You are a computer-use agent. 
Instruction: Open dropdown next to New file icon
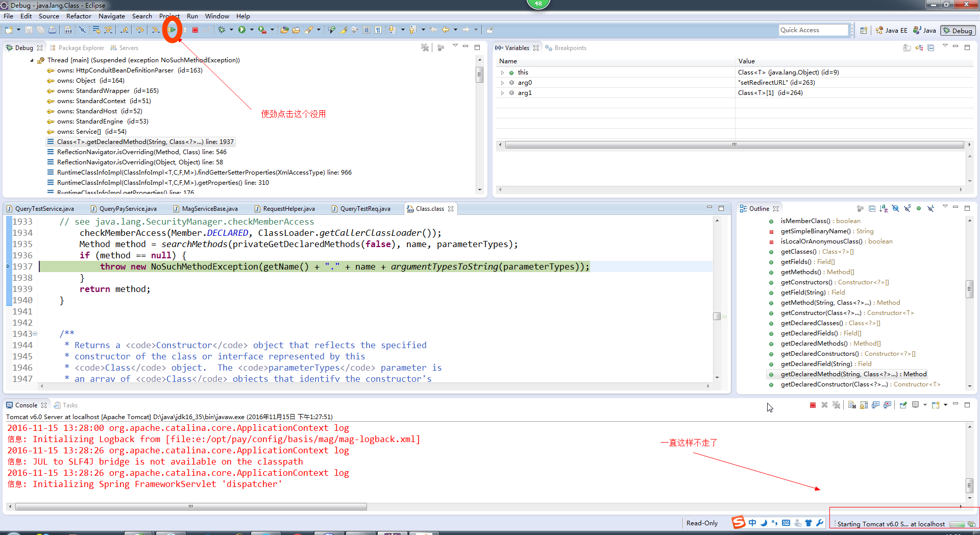click(x=18, y=30)
